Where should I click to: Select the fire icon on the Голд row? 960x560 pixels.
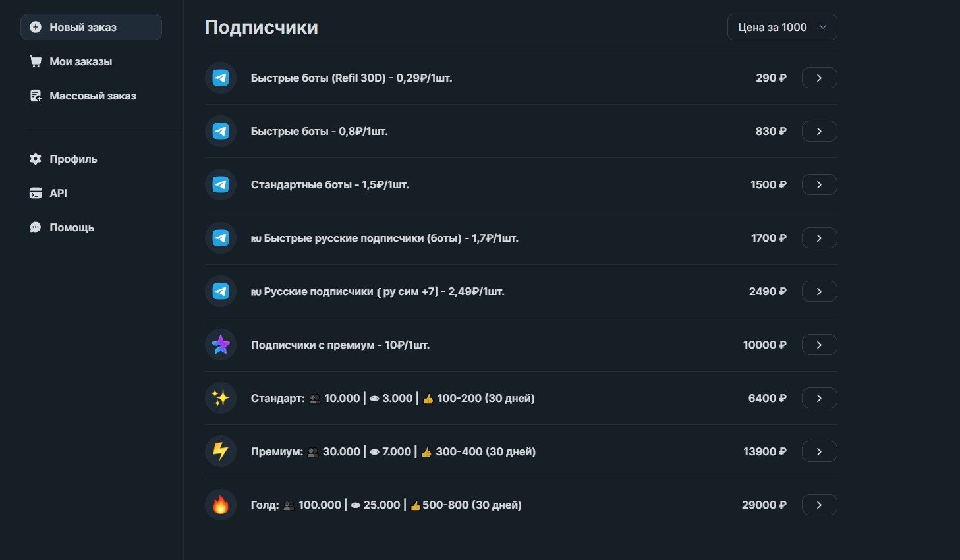[x=220, y=505]
